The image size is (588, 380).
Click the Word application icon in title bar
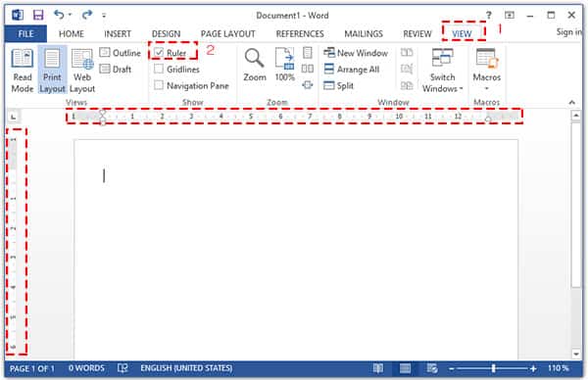pos(18,16)
